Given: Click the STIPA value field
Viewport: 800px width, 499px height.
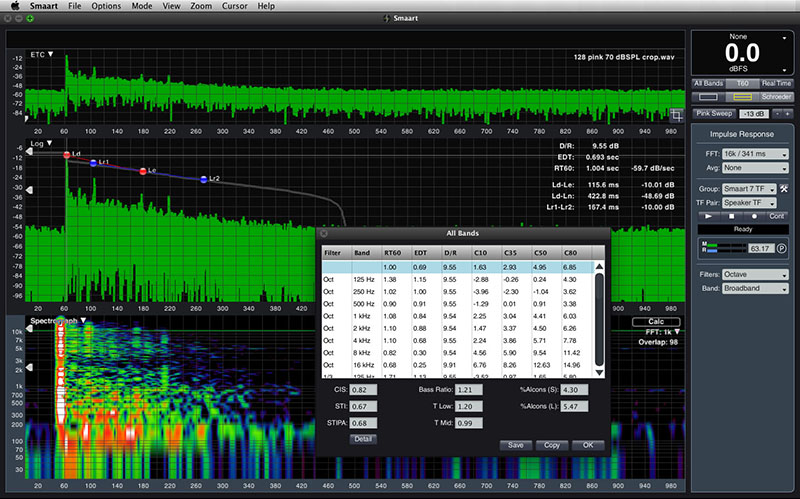Looking at the screenshot, I should (x=363, y=423).
